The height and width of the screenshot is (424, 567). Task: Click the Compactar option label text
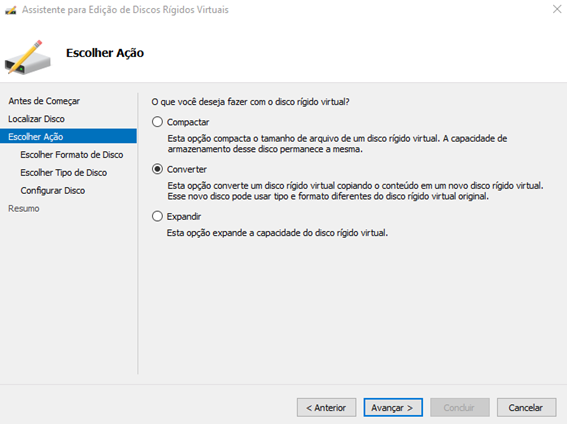(x=188, y=122)
